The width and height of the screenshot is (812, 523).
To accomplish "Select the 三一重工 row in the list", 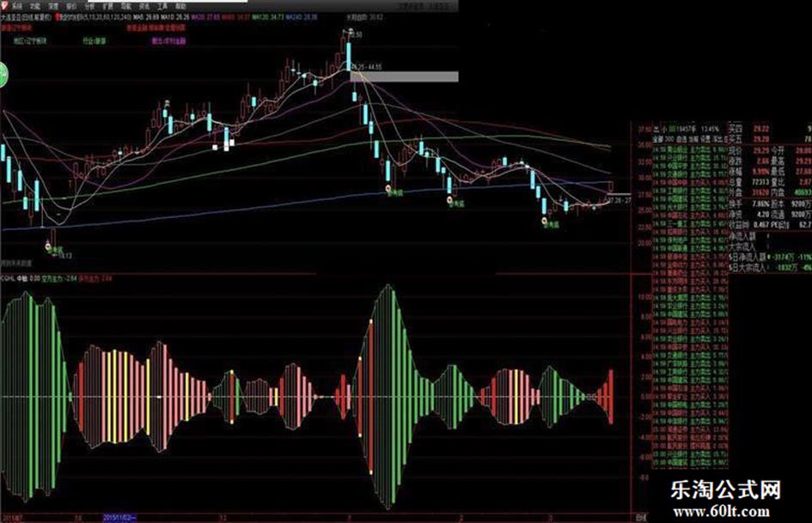I will pos(690,223).
